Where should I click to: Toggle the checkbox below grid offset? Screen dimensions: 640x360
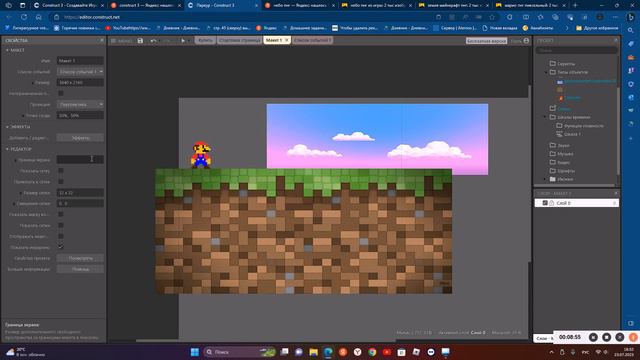[61, 214]
